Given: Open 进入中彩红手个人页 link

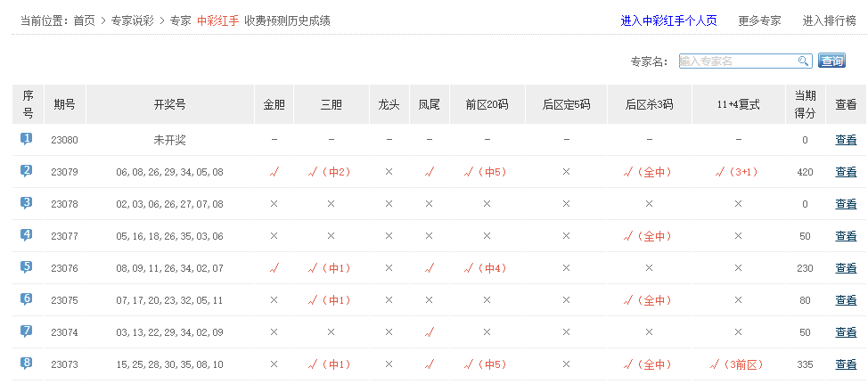Looking at the screenshot, I should pyautogui.click(x=668, y=20).
